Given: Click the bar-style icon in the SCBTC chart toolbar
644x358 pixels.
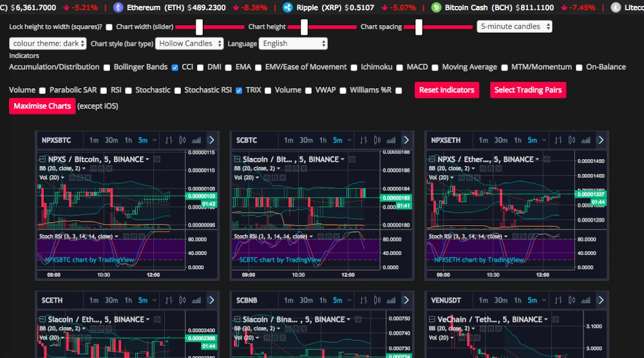Looking at the screenshot, I should [363, 140].
